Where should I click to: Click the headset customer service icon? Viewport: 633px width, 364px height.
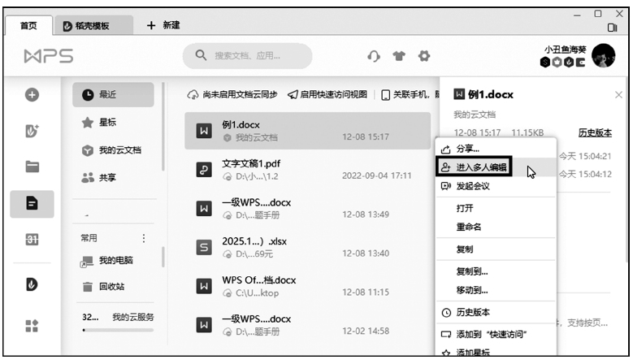coord(374,56)
